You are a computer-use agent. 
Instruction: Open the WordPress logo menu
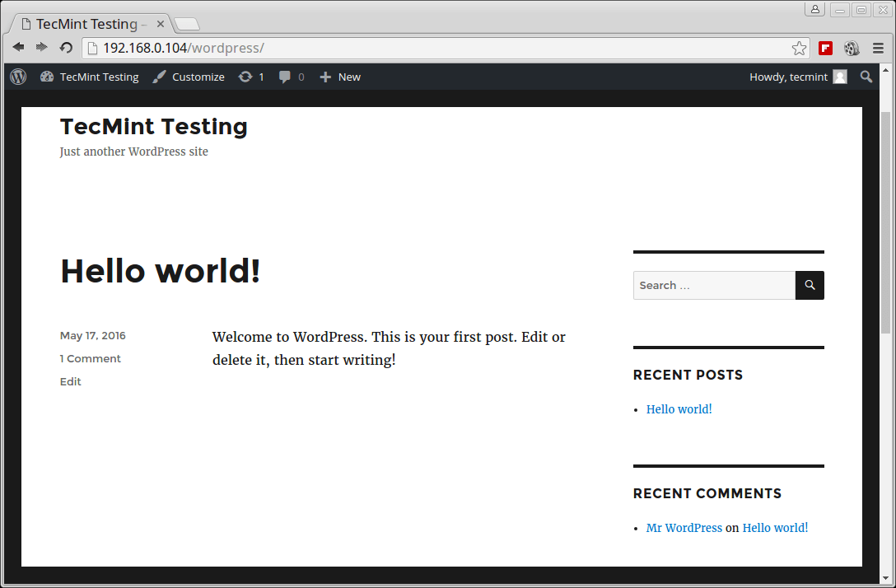18,77
